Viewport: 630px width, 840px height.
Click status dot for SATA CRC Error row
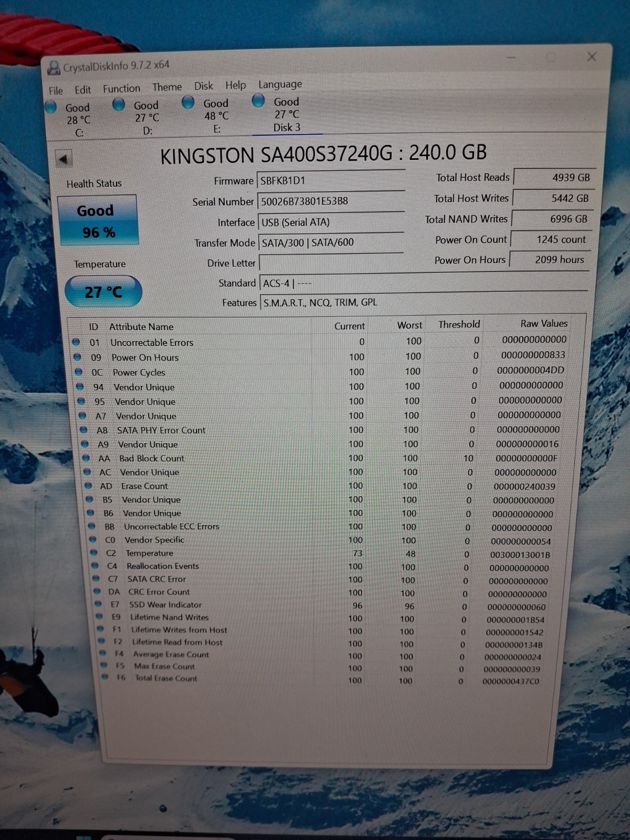pos(96,579)
